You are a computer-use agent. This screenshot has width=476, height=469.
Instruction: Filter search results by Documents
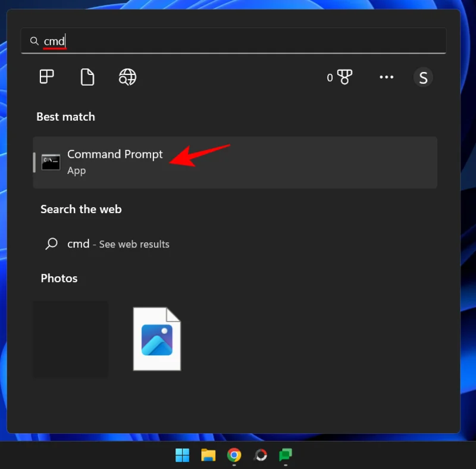point(87,77)
